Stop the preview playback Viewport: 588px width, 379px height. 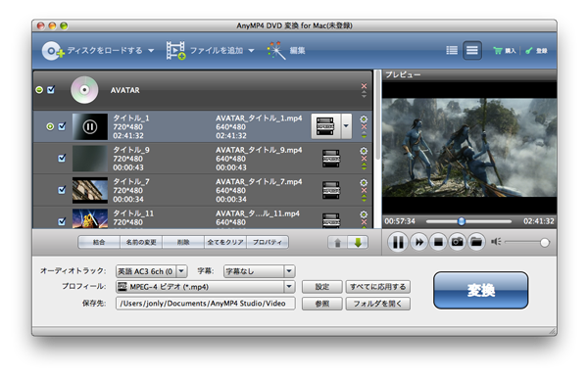pyautogui.click(x=438, y=242)
